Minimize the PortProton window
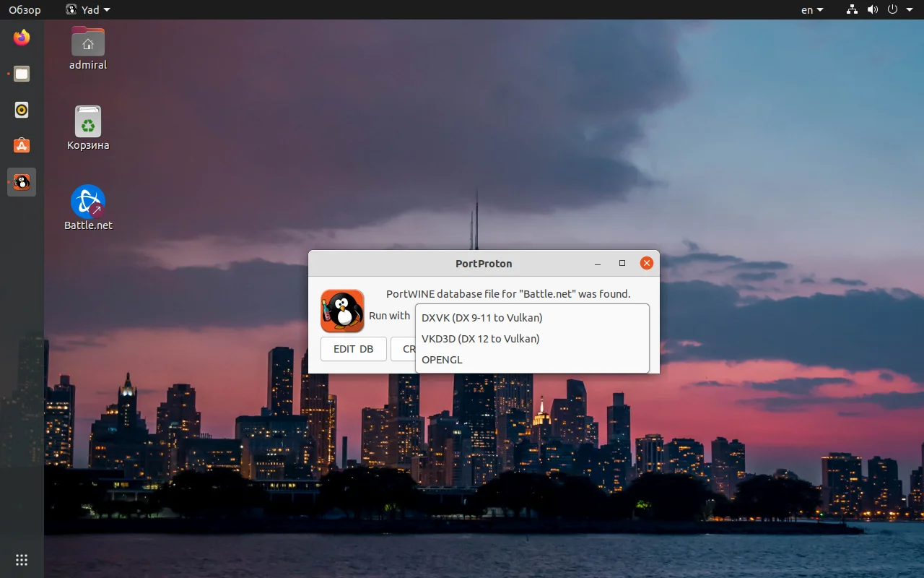The image size is (924, 578). tap(598, 264)
